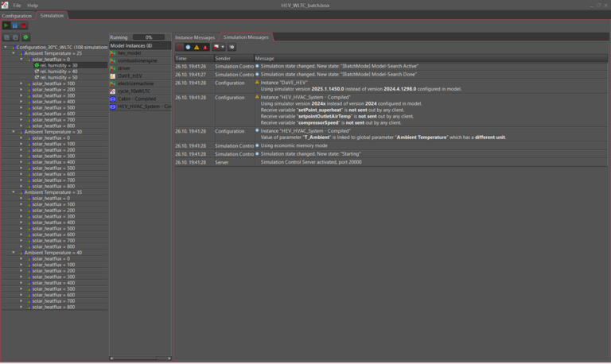Click the green running gear on humidity = 30
Screen dimensions: 611x364
37,65
